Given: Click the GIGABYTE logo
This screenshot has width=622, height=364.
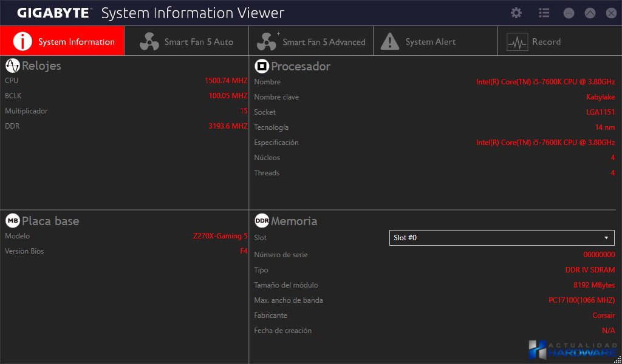Looking at the screenshot, I should [x=53, y=13].
